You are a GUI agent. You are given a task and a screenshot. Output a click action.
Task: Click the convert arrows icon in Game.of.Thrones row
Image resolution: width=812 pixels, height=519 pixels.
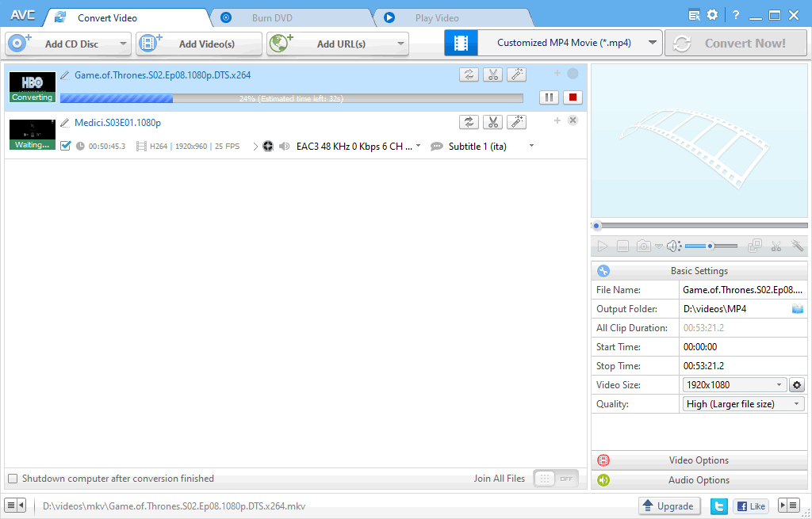[469, 75]
